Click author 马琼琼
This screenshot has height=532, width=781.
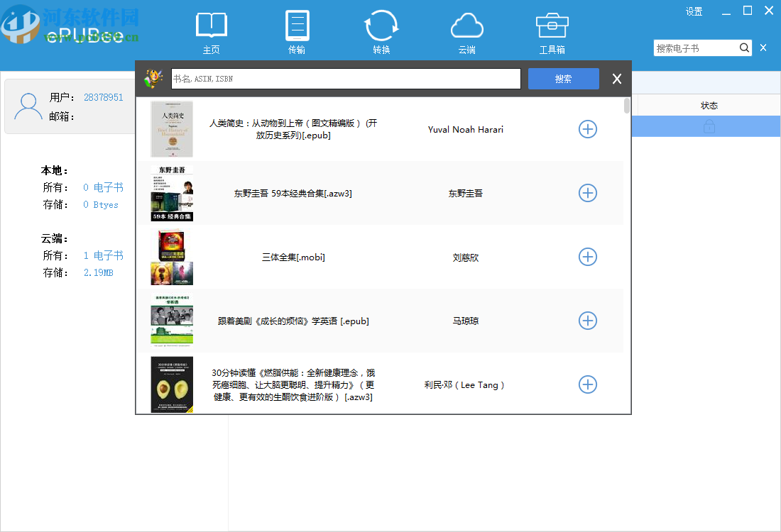[466, 321]
